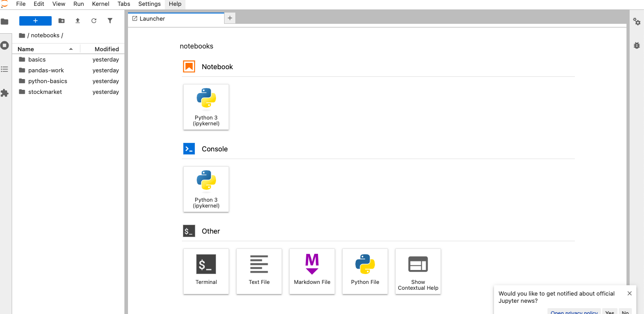Screen dimensions: 644x314
Task: Show running terminals and kernels panel
Action: (x=4, y=45)
